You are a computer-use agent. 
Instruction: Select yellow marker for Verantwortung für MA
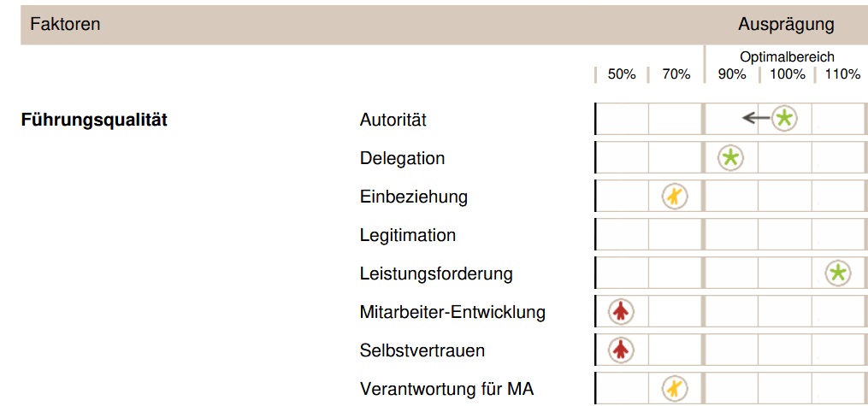pyautogui.click(x=675, y=389)
